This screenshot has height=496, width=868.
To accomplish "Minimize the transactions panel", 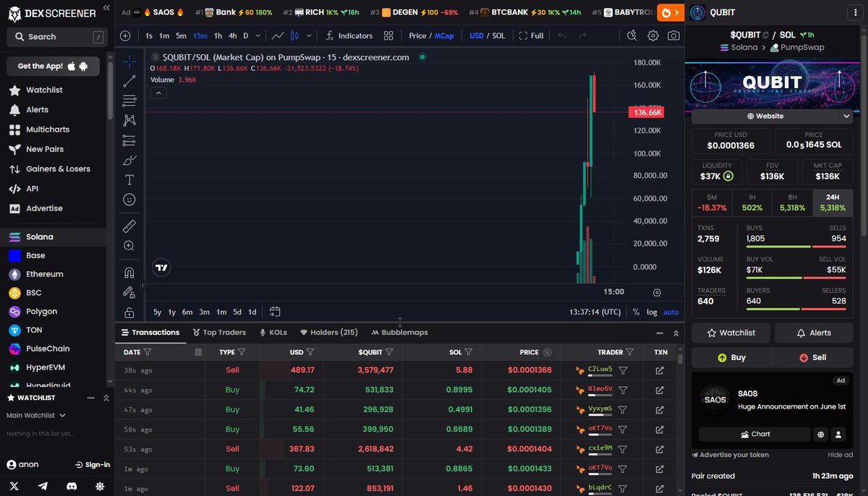I will click(660, 333).
